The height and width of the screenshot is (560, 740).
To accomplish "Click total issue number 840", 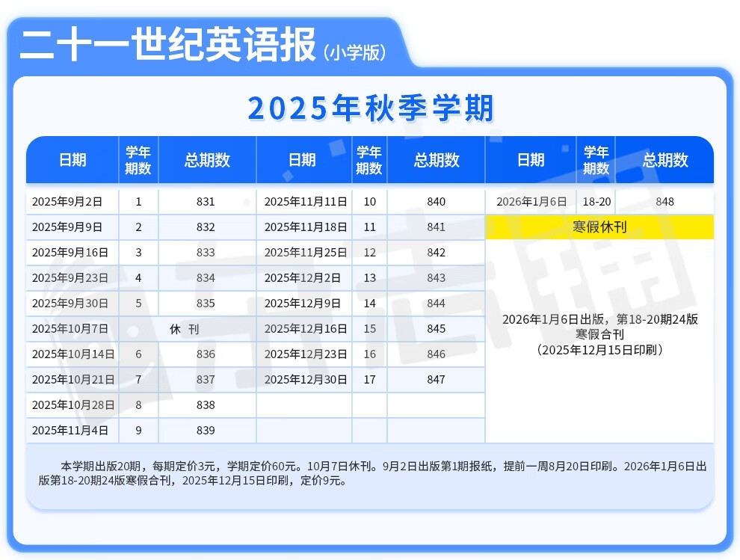I will 436,202.
